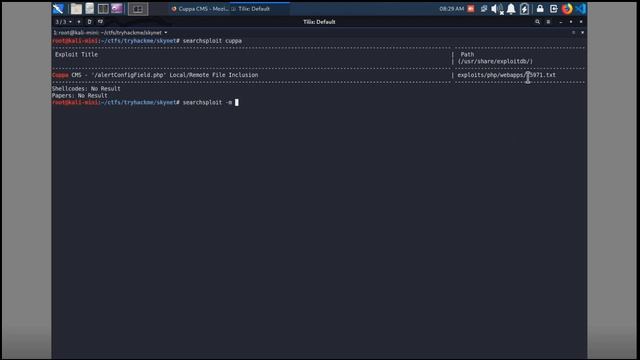Launch the tiling terminal from the panel
The width and height of the screenshot is (640, 360).
click(x=103, y=9)
